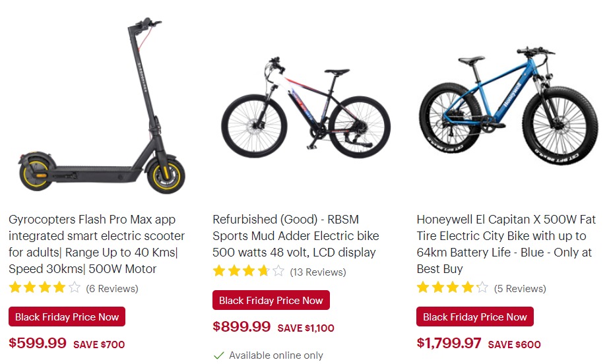
Task: Click the green Available online only checkmark
Action: point(219,355)
